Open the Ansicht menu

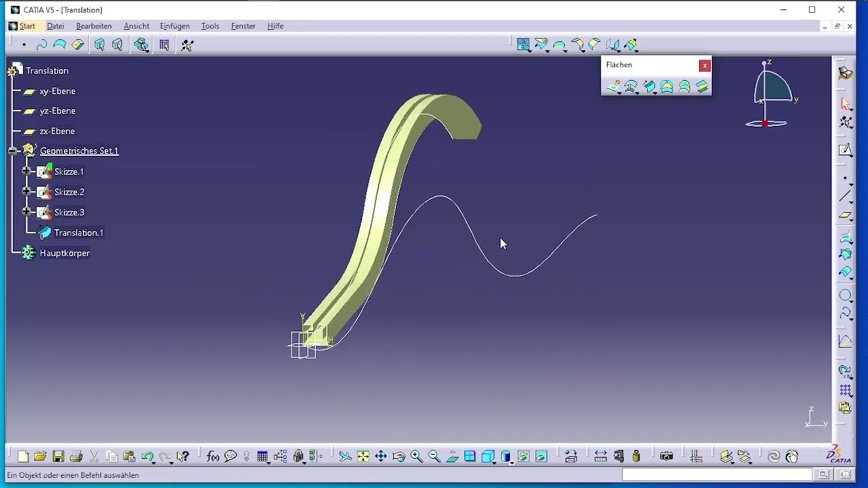point(136,26)
